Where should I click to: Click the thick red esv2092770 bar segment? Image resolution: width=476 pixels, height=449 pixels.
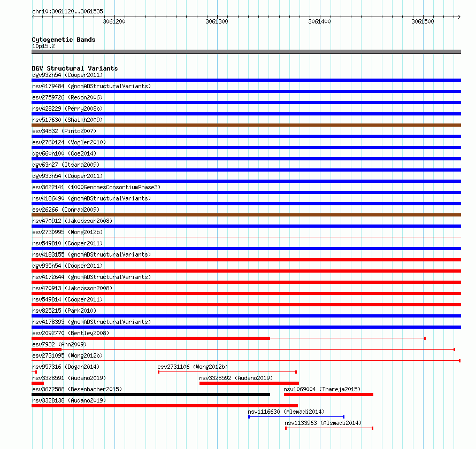click(151, 338)
